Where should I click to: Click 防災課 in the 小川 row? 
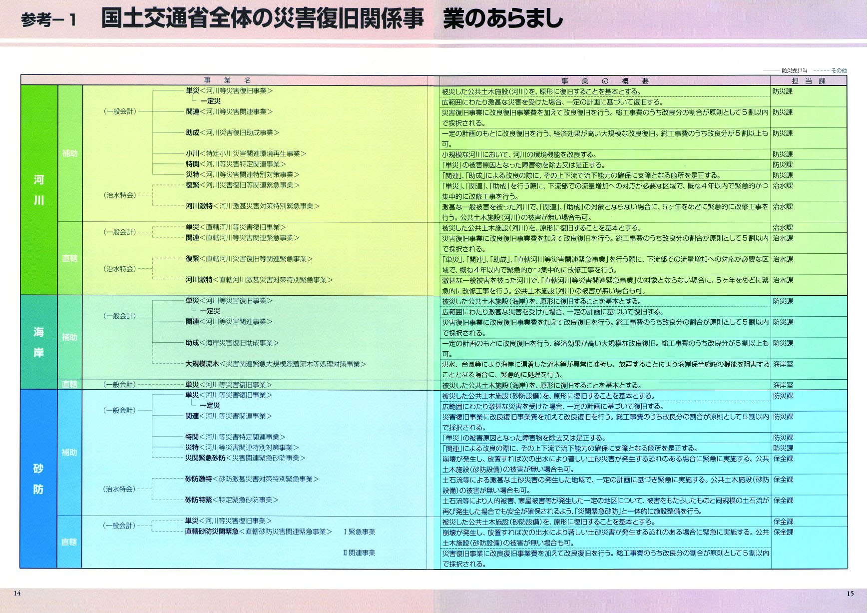click(x=783, y=154)
